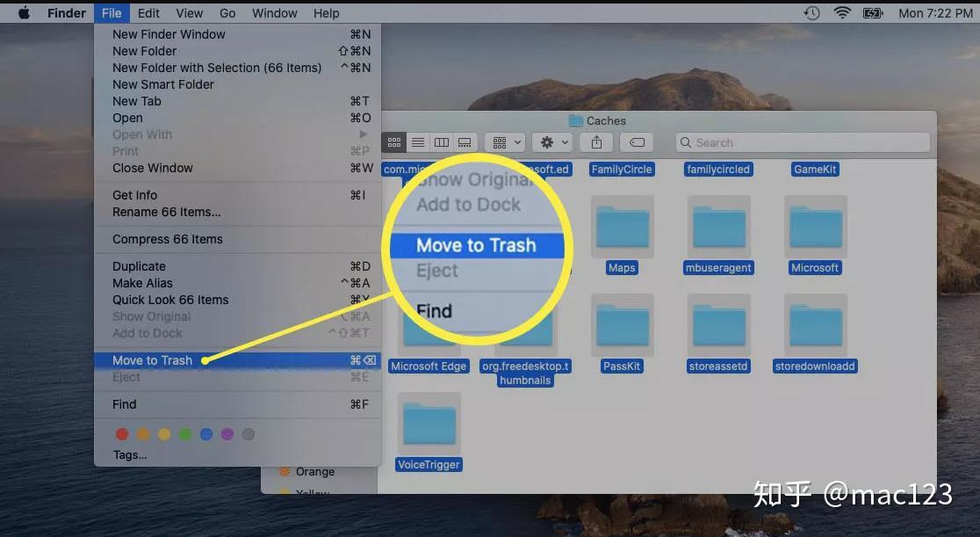This screenshot has height=537, width=980.
Task: Choose Compress 66 Items
Action: click(237, 239)
